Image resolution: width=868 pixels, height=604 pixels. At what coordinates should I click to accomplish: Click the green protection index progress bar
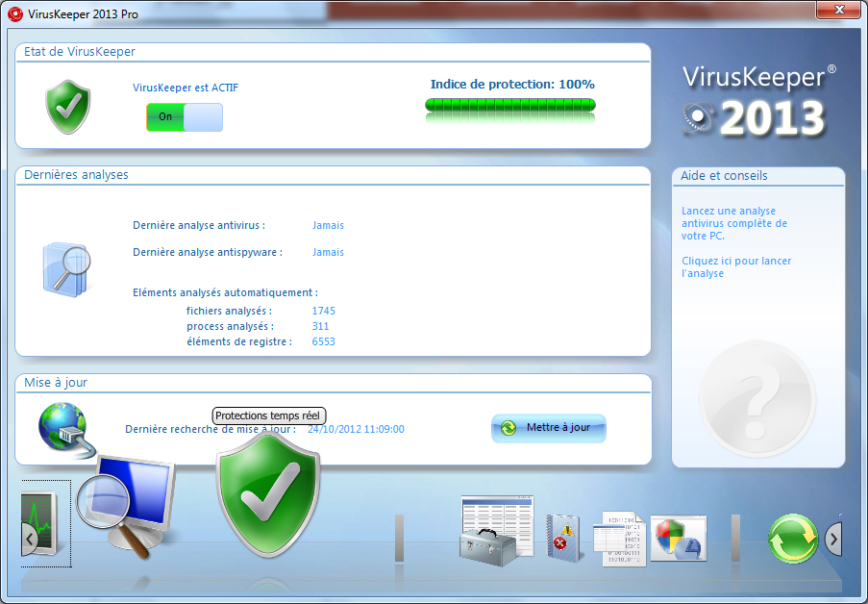[x=509, y=105]
